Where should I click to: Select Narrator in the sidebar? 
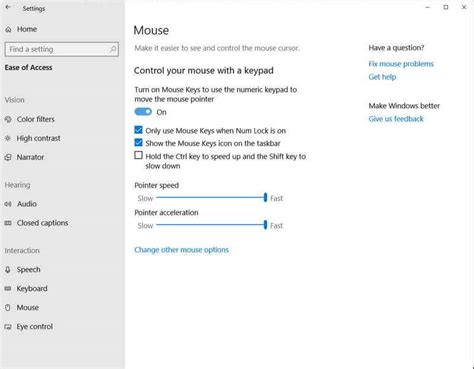click(30, 157)
